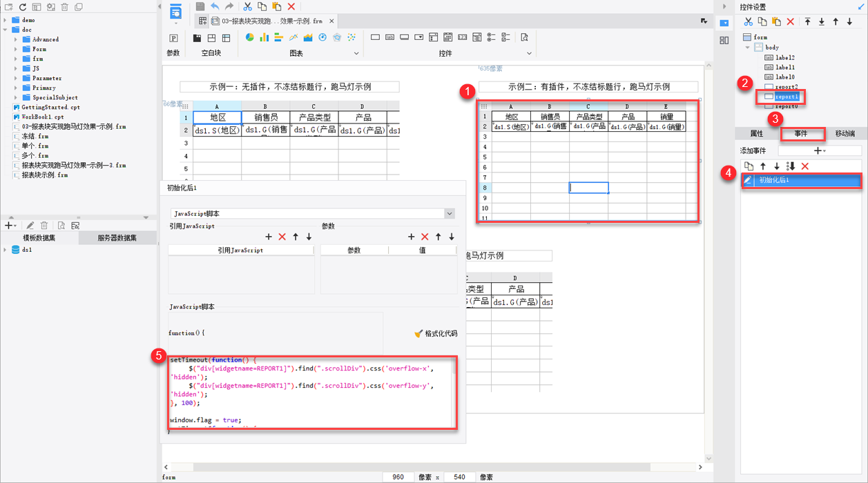Click the Redo arrow icon
868x483 pixels.
229,6
